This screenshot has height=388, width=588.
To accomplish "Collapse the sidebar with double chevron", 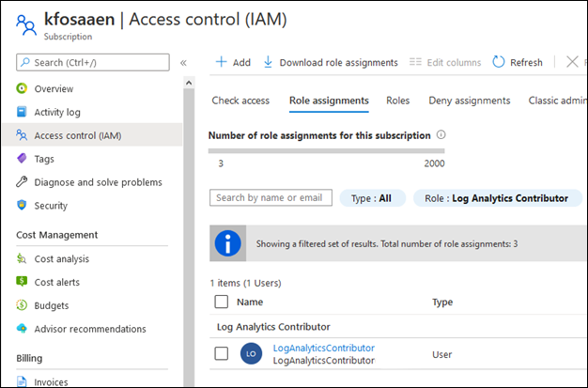I will coord(183,63).
